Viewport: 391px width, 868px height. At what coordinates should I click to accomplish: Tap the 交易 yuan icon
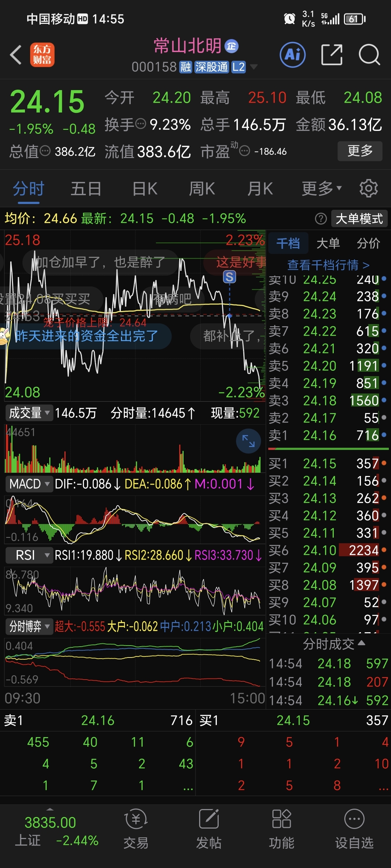136,819
